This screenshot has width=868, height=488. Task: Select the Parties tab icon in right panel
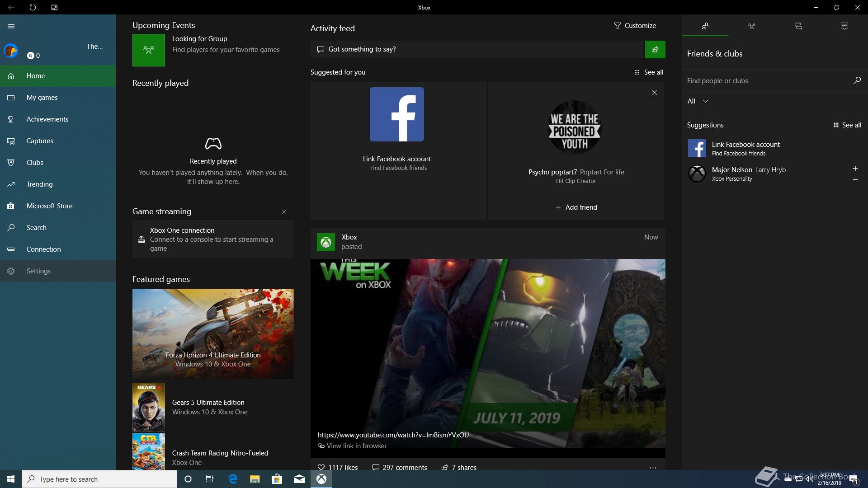coord(751,26)
